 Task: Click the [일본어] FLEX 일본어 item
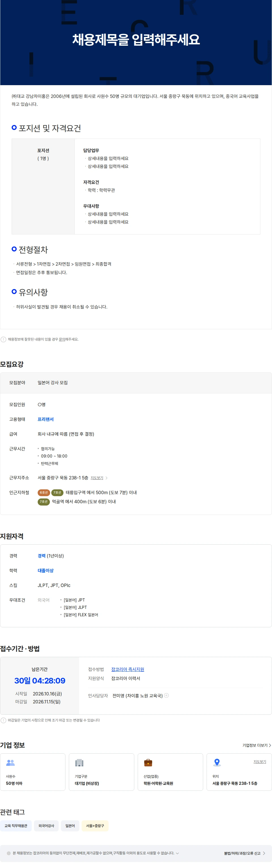point(81,615)
